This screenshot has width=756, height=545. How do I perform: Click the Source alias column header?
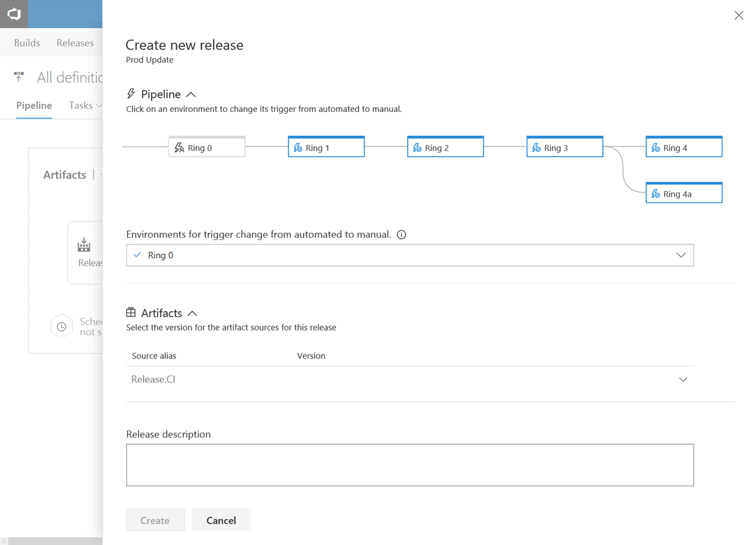(154, 356)
